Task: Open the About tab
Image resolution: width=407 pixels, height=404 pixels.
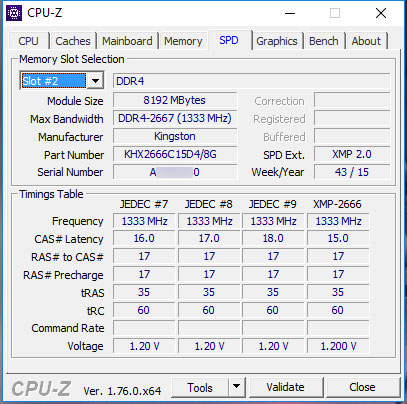Action: point(366,41)
